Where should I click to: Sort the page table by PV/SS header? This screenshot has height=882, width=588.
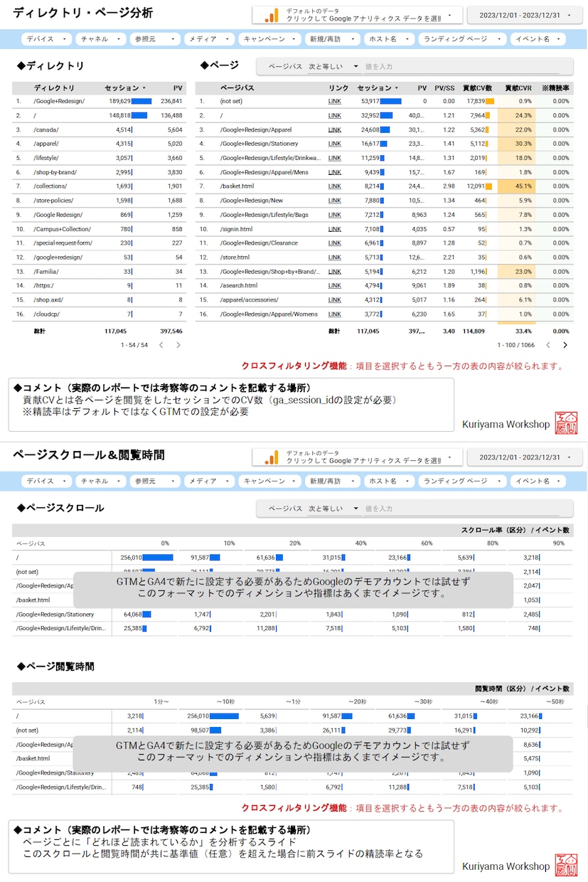[444, 88]
